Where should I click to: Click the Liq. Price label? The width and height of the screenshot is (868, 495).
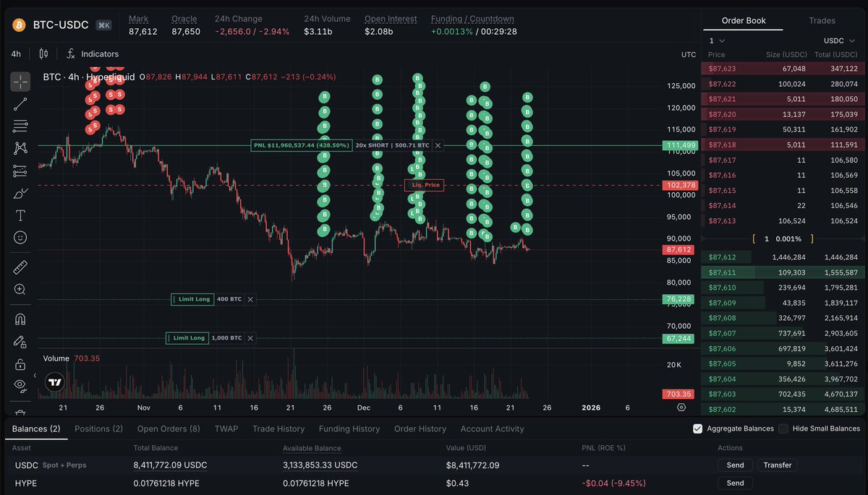[424, 185]
